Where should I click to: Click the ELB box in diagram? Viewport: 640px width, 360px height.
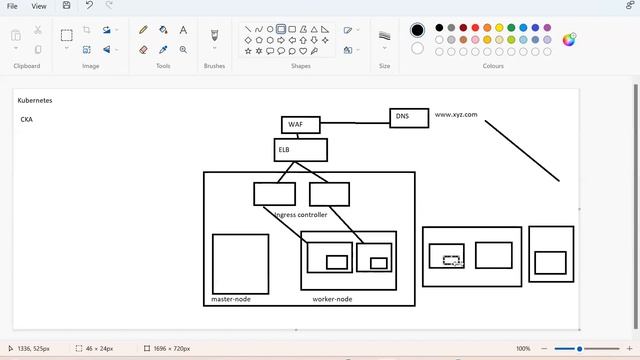(301, 150)
